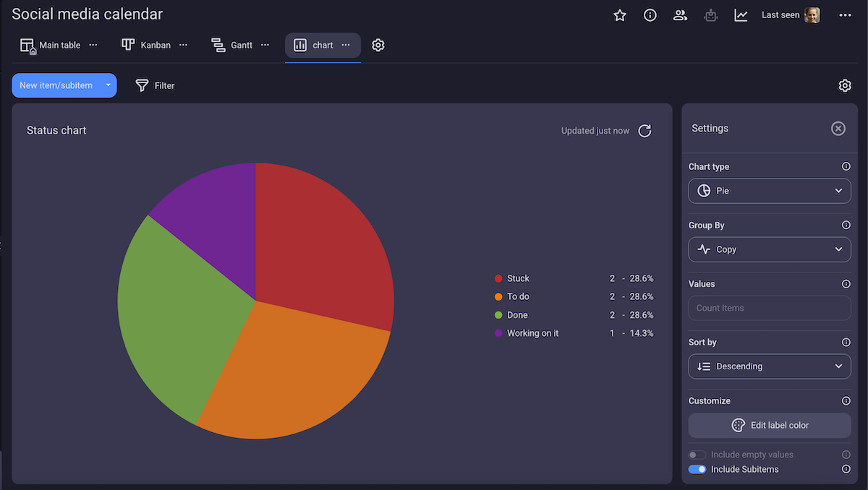This screenshot has width=868, height=490.
Task: Open the board options three-dot menu
Action: pyautogui.click(x=845, y=14)
